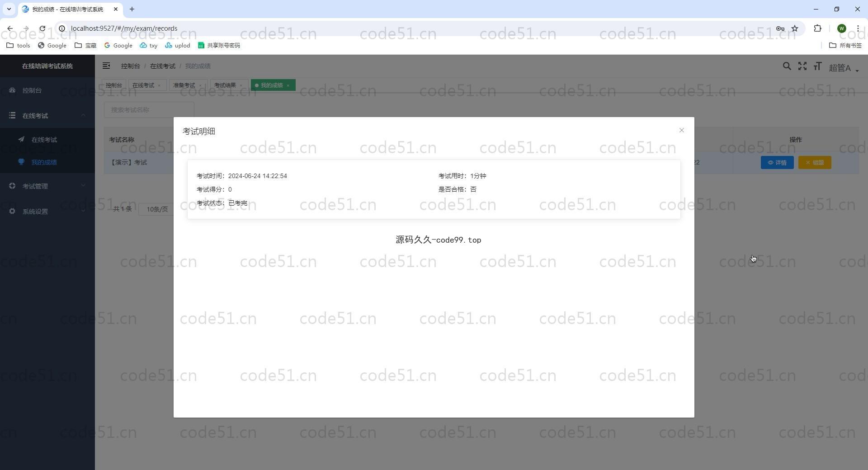Click the yellow 错题 button
Screen dimensions: 868x470
[x=815, y=163]
